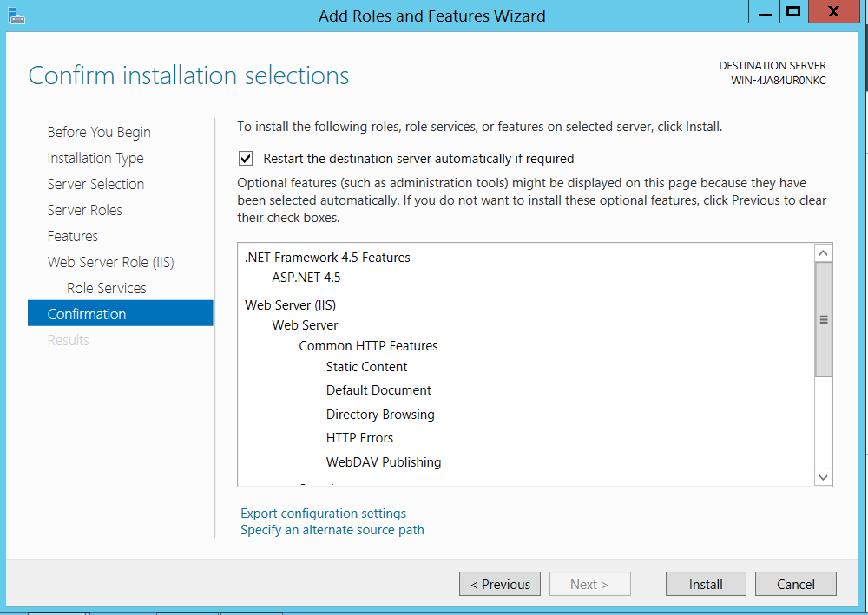Select .NET Framework 4.5 Features entry
The width and height of the screenshot is (868, 615).
tap(328, 258)
